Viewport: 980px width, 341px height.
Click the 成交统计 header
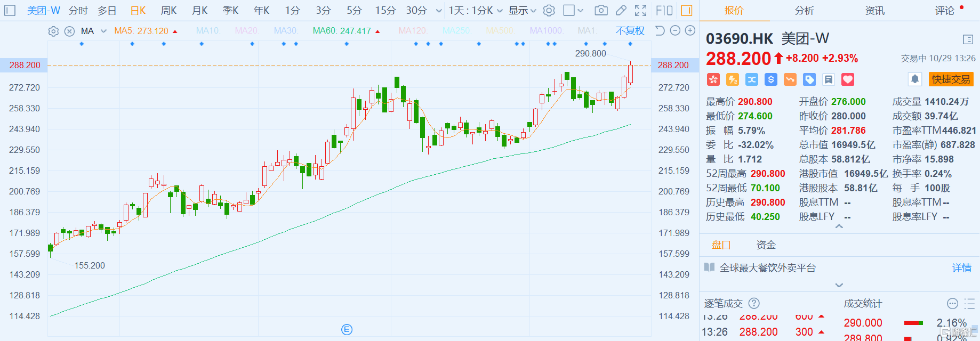coord(863,303)
